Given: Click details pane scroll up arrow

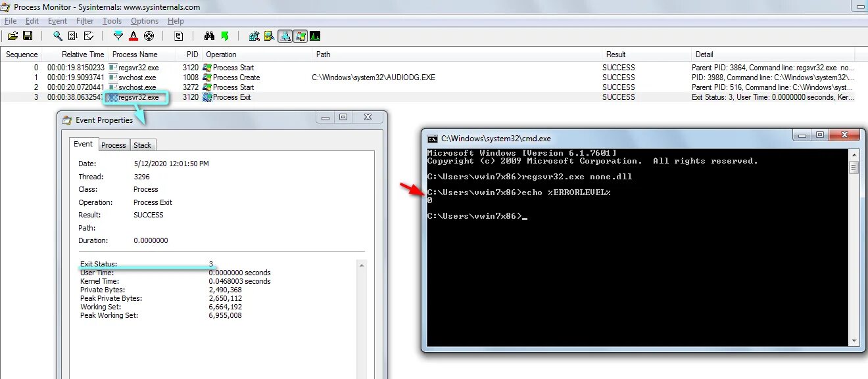Looking at the screenshot, I should click(362, 265).
